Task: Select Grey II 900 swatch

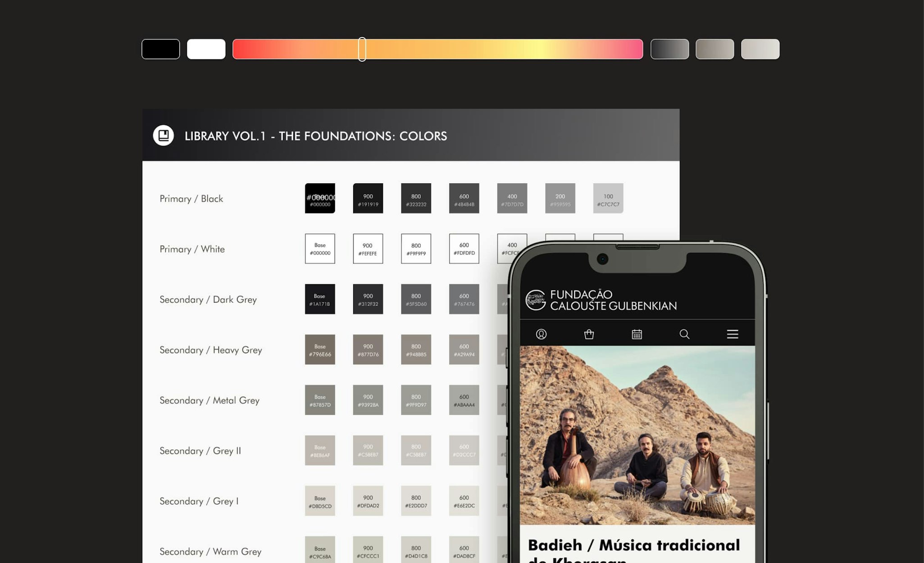Action: click(x=368, y=450)
